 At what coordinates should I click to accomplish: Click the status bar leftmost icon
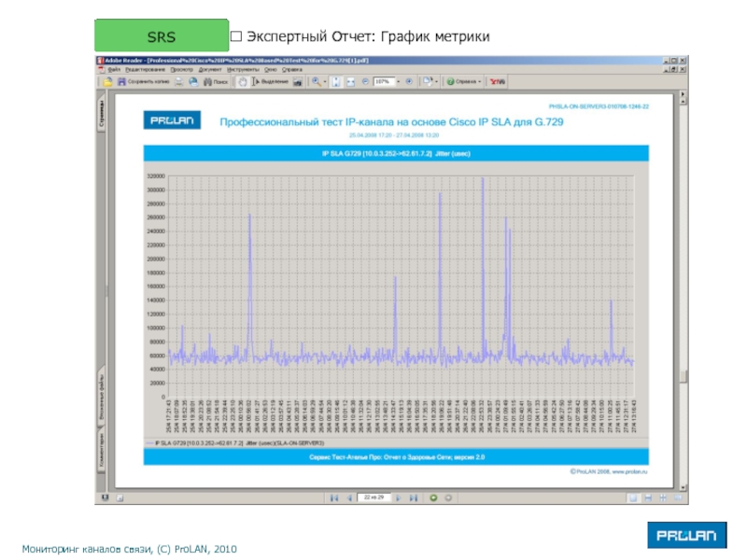pos(106,497)
